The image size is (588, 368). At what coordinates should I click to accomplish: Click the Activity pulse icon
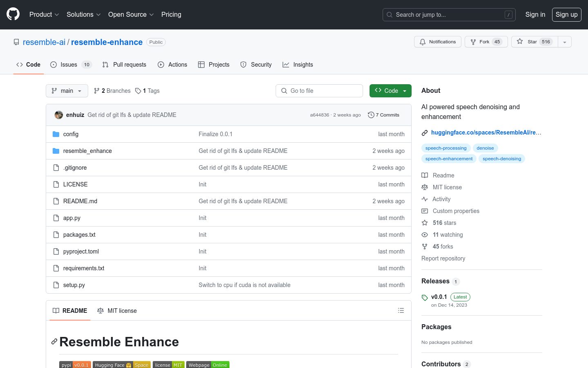coord(425,199)
